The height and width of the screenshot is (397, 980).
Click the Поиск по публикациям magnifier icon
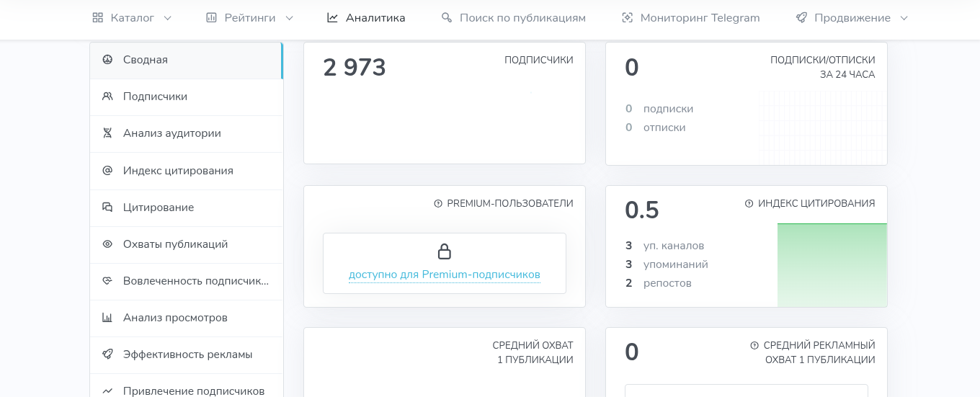pyautogui.click(x=447, y=18)
